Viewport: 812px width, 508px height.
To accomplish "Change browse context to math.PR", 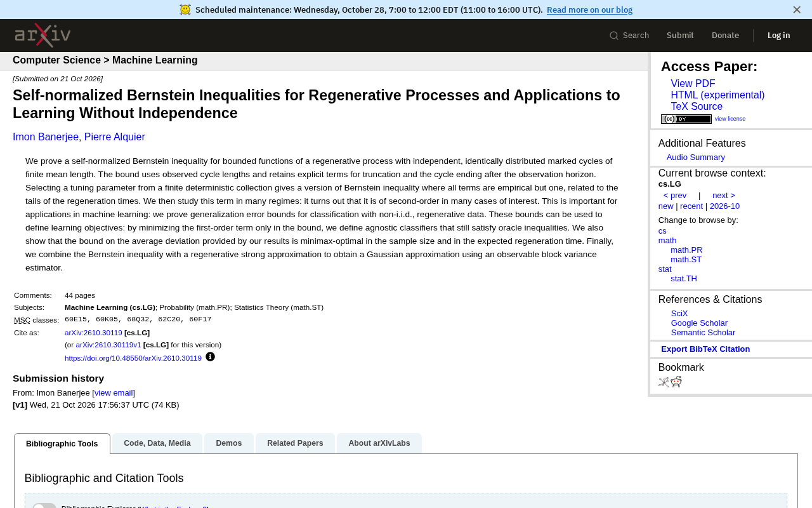I will tap(686, 250).
